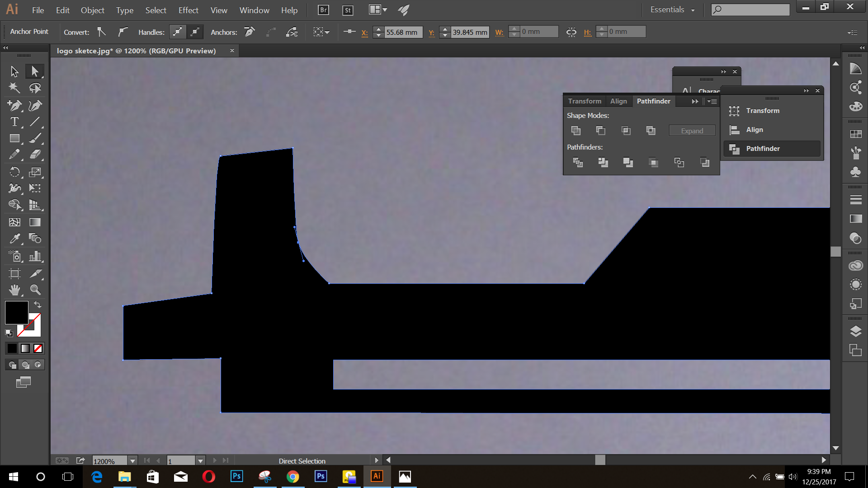Cut path at selected anchor points
The width and height of the screenshot is (868, 488).
(x=292, y=32)
